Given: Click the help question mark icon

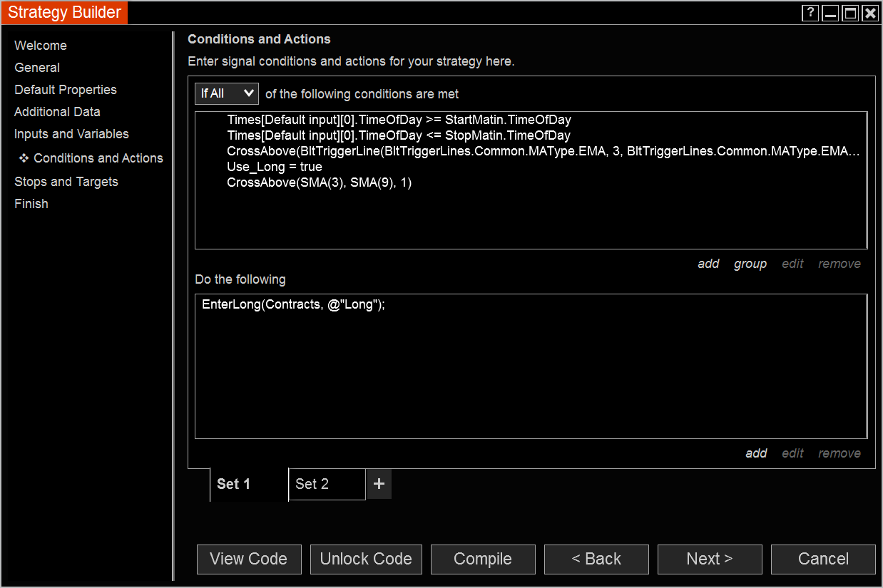Looking at the screenshot, I should point(810,13).
